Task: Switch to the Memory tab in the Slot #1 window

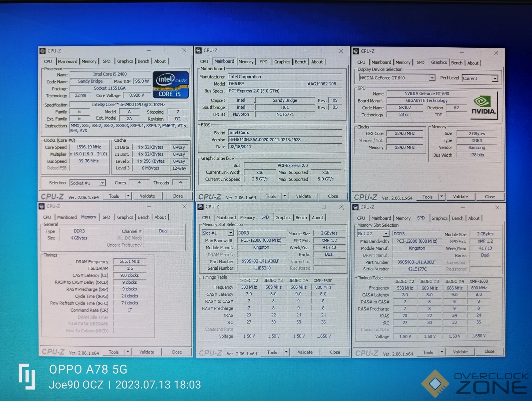Action: 247,218
